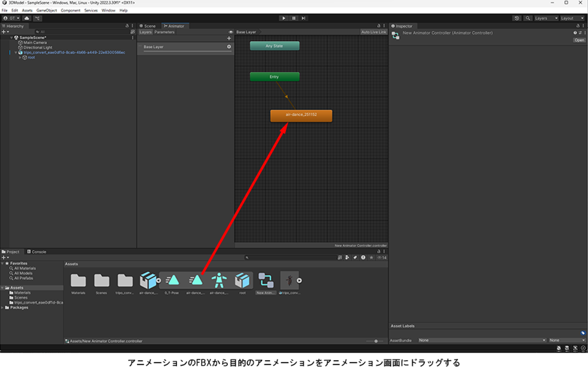Viewport: 588px width, 372px height.
Task: Expand the root object in Hierarchy
Action: pyautogui.click(x=20, y=58)
